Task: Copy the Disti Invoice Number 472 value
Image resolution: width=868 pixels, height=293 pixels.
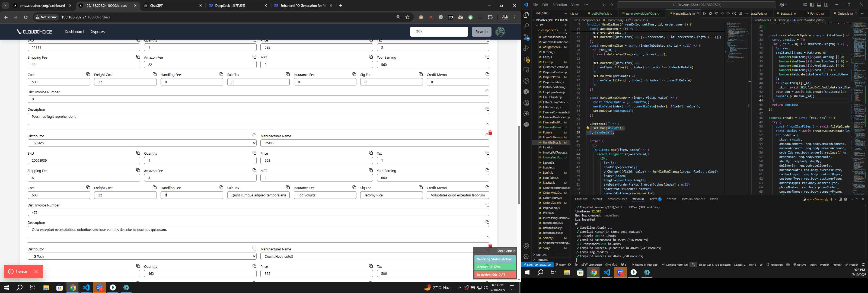Action: (487, 205)
